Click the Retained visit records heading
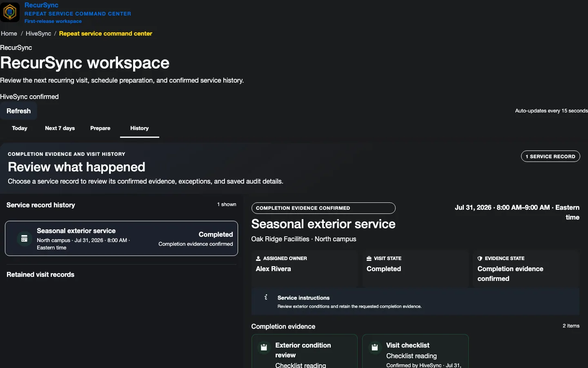Image resolution: width=588 pixels, height=368 pixels. [x=40, y=275]
